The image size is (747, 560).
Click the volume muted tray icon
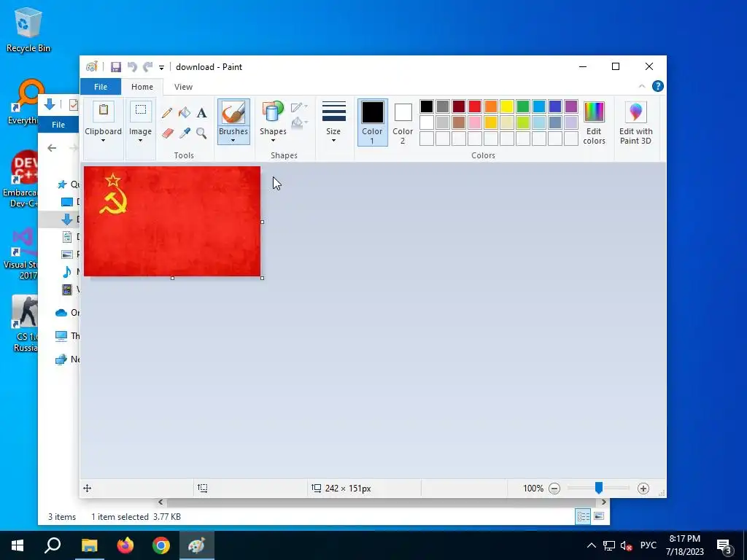pyautogui.click(x=626, y=545)
